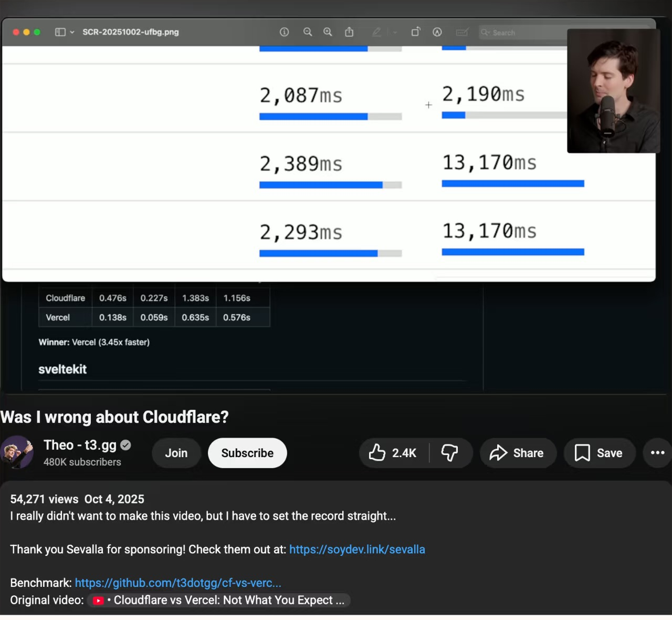
Task: Activate highlight pen tool in Preview
Action: point(376,32)
